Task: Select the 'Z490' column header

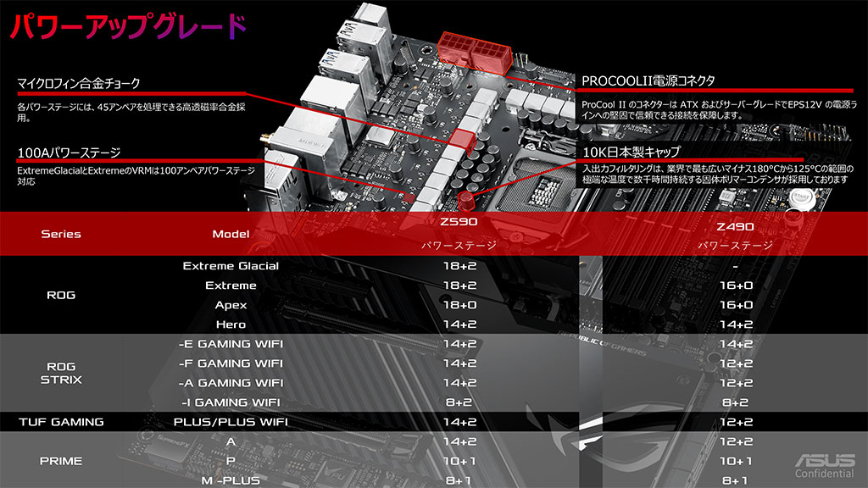Action: click(735, 226)
